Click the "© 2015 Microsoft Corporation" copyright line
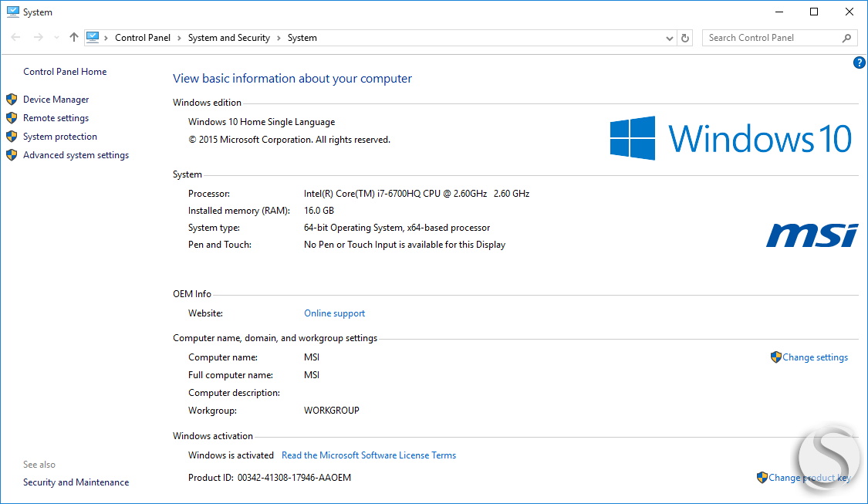Screen dimensions: 868x504 tap(289, 140)
